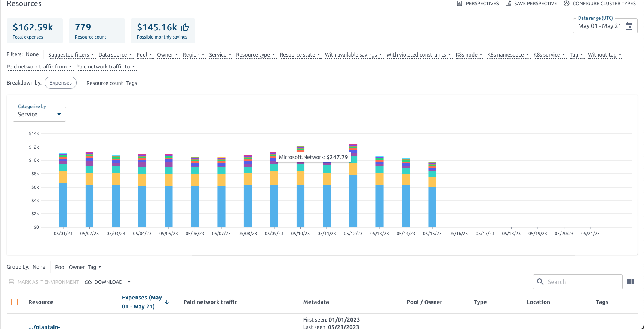
Task: Expand the Resource type filter
Action: pyautogui.click(x=255, y=55)
